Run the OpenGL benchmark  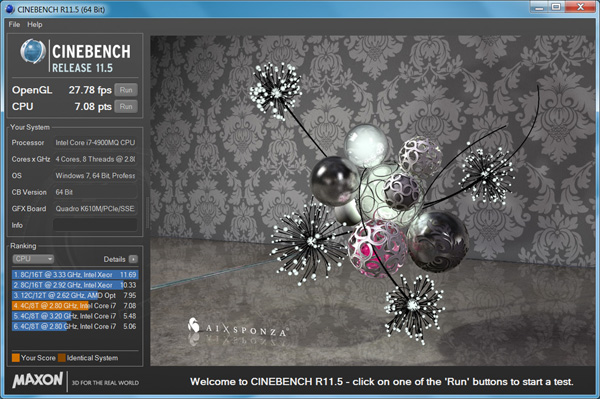pos(126,90)
